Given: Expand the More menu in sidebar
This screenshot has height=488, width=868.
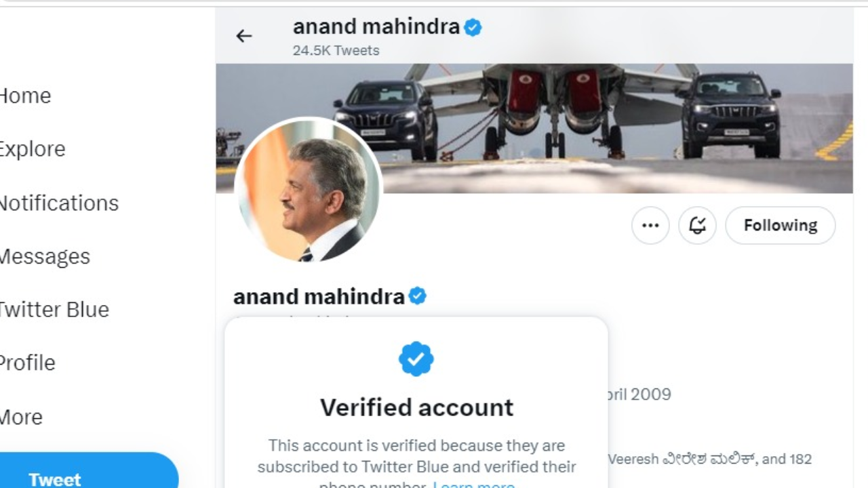Looking at the screenshot, I should [x=21, y=417].
